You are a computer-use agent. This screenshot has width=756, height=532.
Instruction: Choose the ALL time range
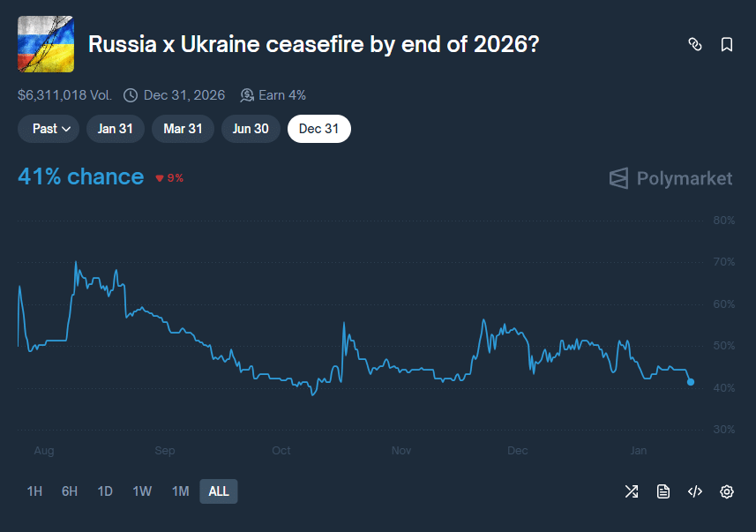pyautogui.click(x=219, y=491)
